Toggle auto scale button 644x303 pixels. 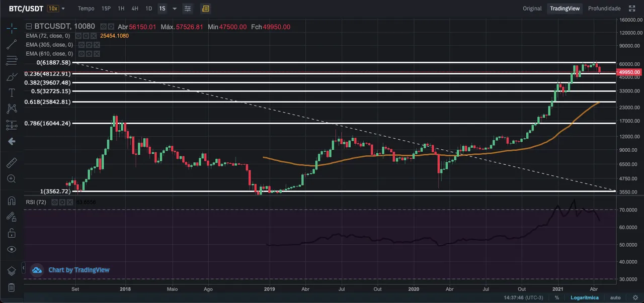click(615, 297)
